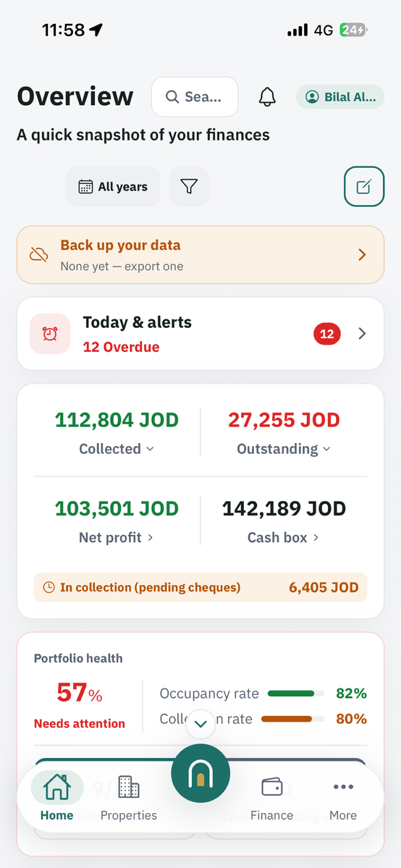This screenshot has height=868, width=401.
Task: Tap the red 12 overdue badge
Action: (x=327, y=334)
